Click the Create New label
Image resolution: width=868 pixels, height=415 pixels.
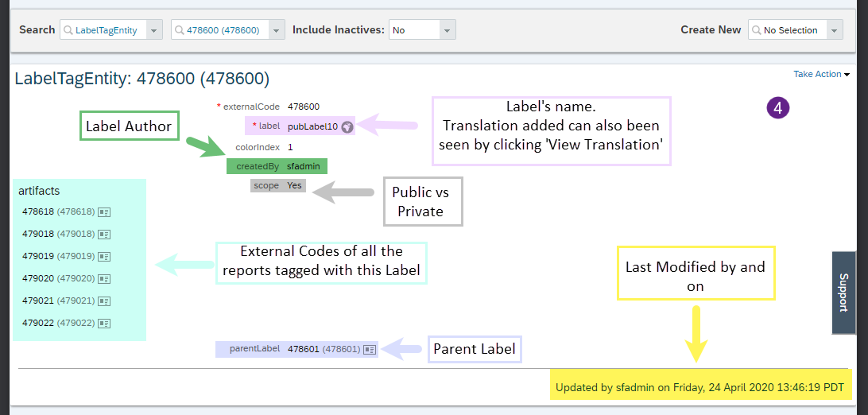(711, 30)
